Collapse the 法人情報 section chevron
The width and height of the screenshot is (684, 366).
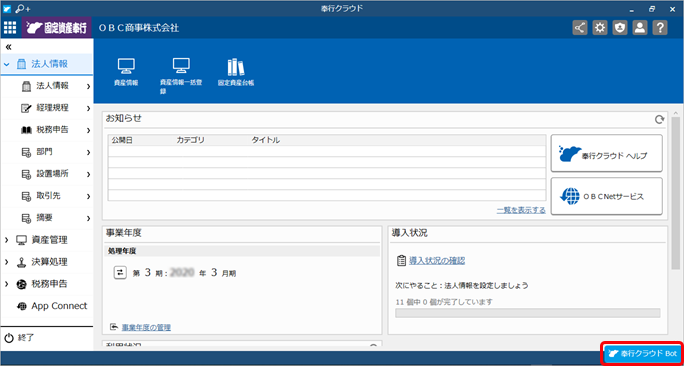[7, 65]
